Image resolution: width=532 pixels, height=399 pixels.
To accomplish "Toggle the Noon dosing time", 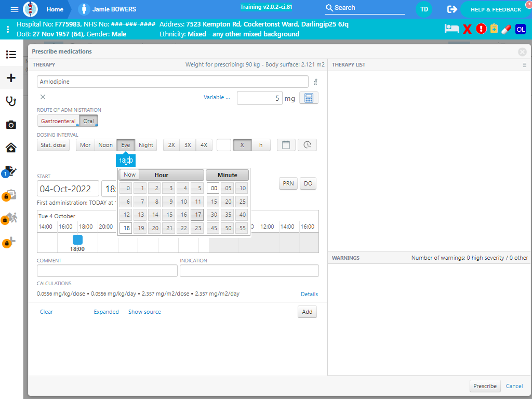I will click(105, 145).
